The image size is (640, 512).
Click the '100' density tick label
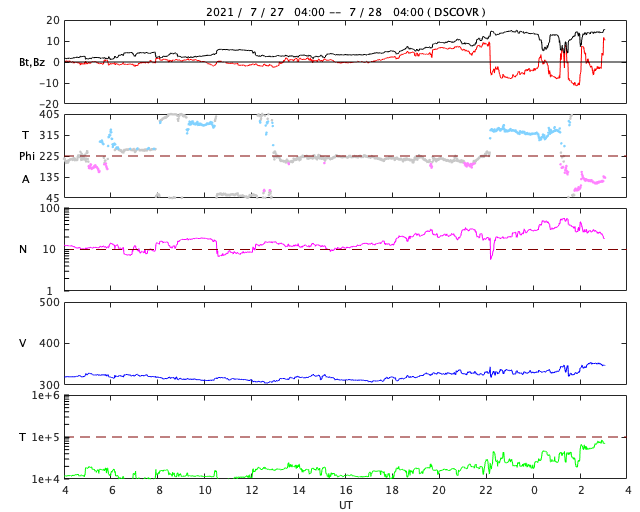pyautogui.click(x=49, y=208)
